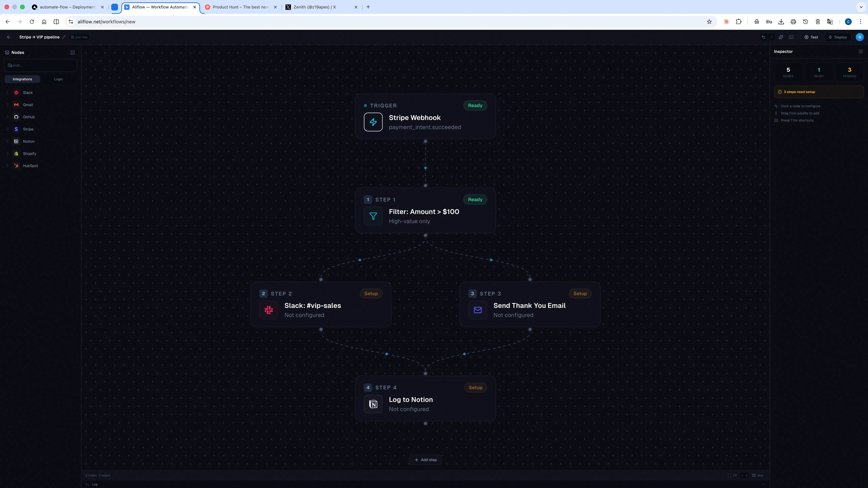Run the workflow with Test button
868x488 pixels.
[811, 37]
